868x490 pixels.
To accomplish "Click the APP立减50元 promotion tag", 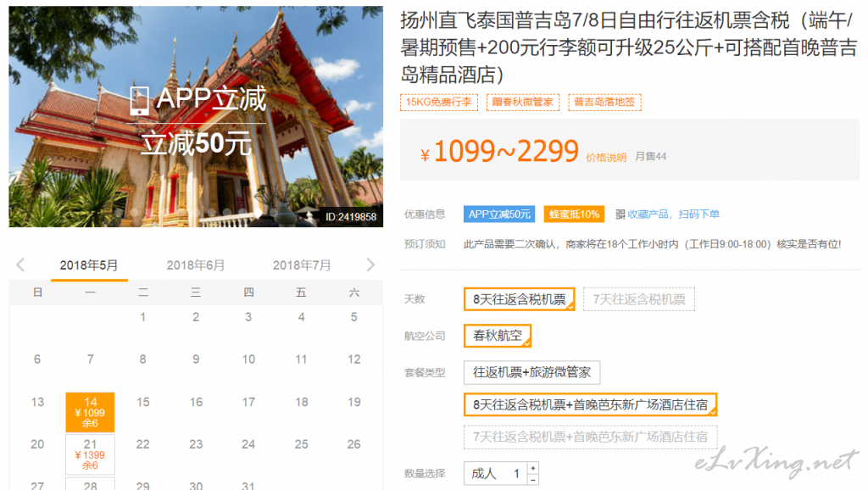I will tap(499, 214).
